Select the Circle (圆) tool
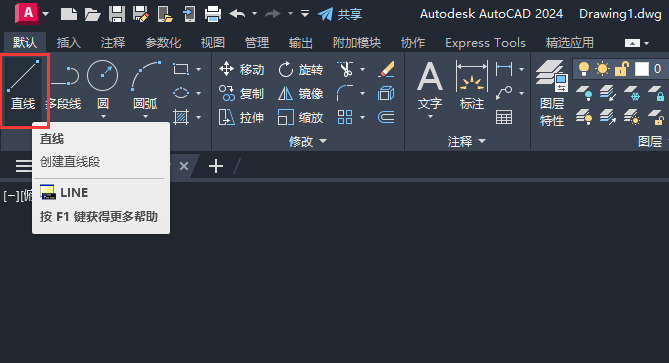 pyautogui.click(x=102, y=84)
